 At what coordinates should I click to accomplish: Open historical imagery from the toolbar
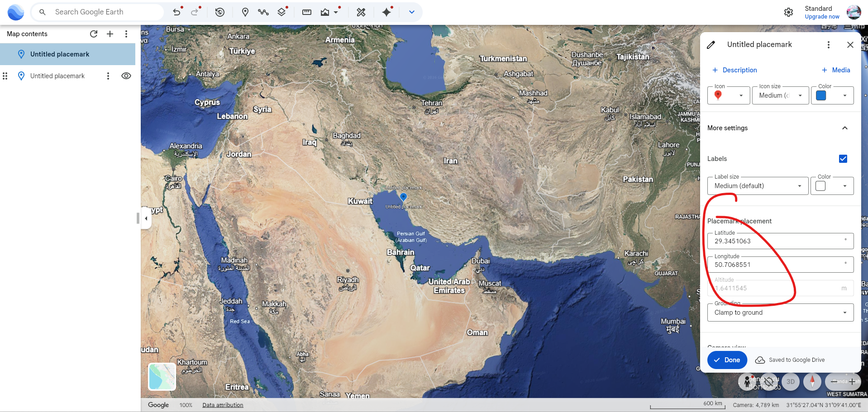220,12
